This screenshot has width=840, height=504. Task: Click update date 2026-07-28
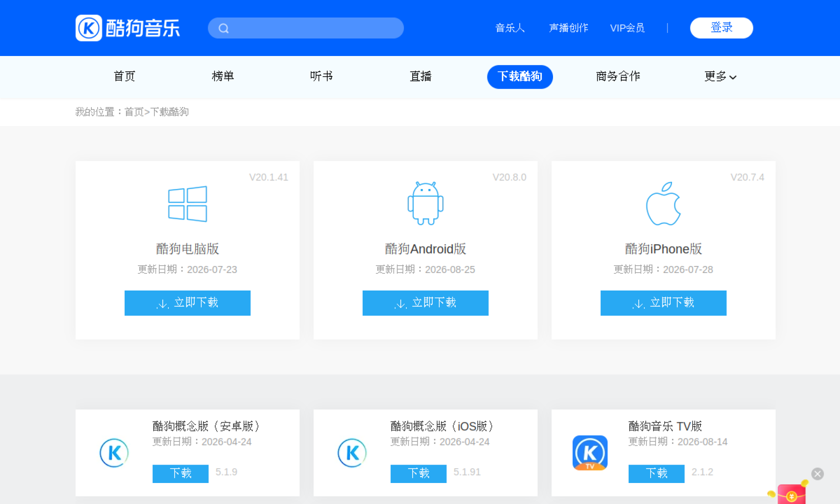pos(688,269)
